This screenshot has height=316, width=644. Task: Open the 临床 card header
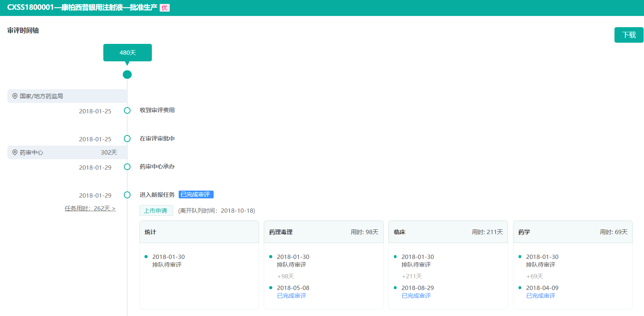[x=448, y=232]
